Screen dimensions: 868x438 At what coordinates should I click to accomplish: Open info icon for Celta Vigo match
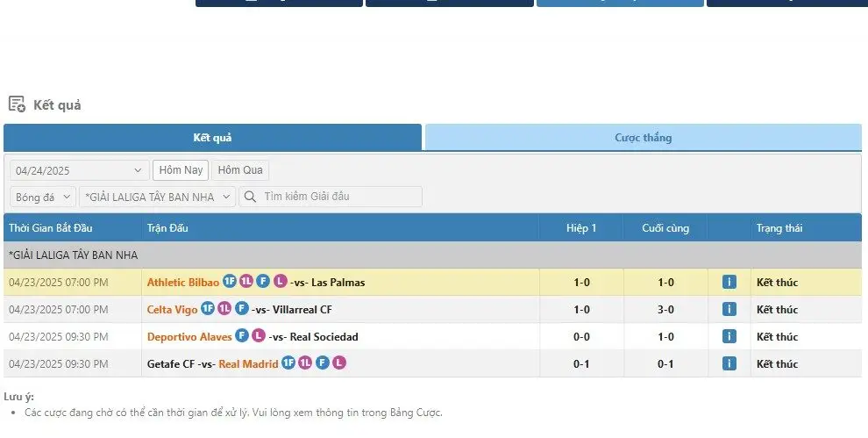click(x=729, y=309)
